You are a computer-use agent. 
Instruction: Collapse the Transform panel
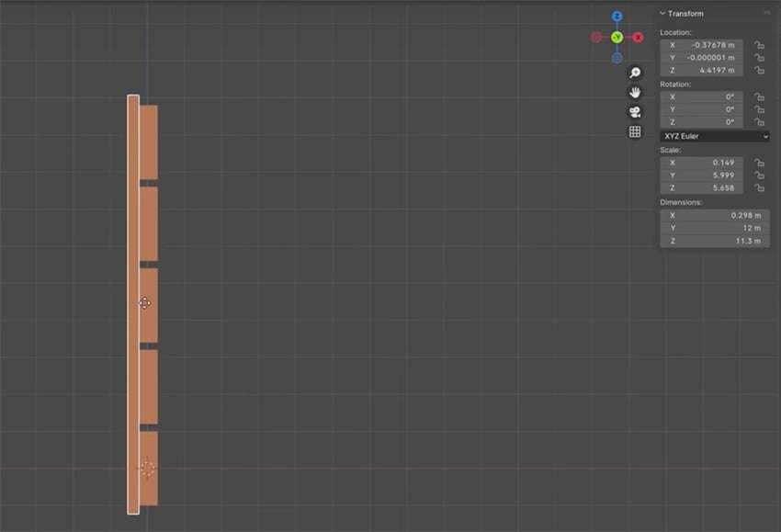click(662, 14)
